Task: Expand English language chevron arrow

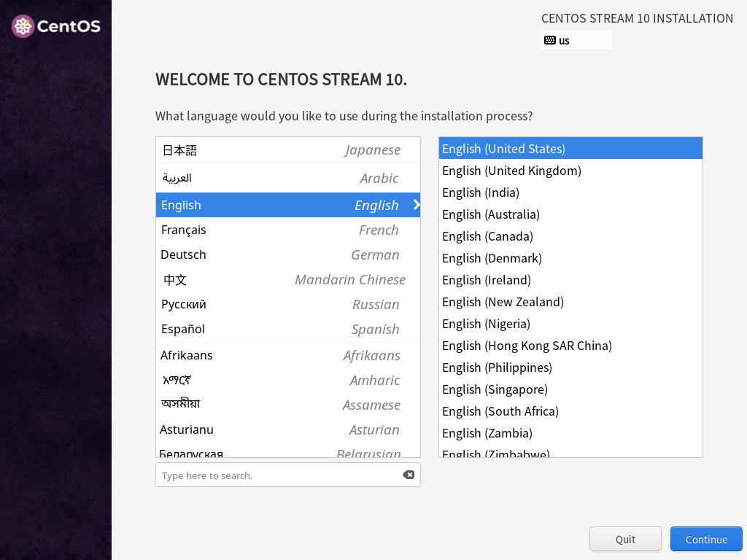Action: [x=417, y=205]
